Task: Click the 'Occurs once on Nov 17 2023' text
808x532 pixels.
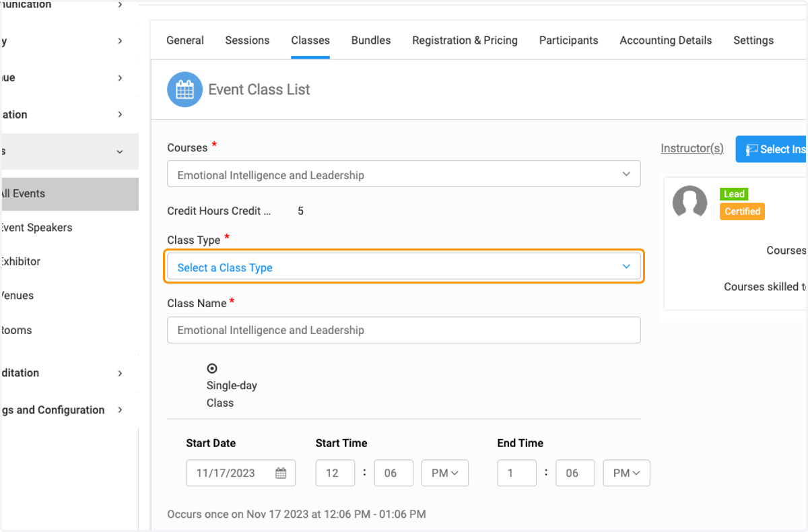Action: coord(296,514)
